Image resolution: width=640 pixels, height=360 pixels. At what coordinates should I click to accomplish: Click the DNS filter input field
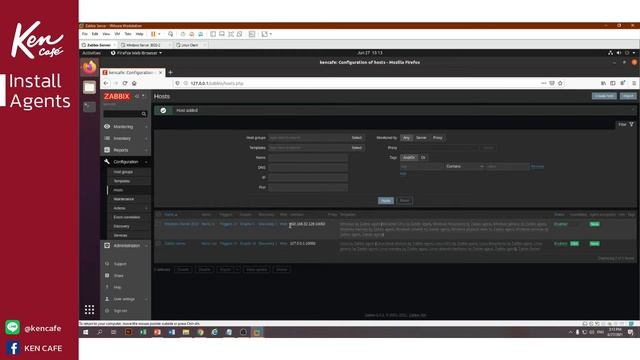(308, 167)
